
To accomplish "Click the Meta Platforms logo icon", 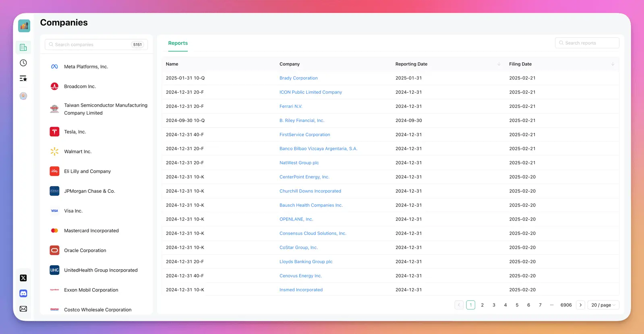I will (54, 67).
